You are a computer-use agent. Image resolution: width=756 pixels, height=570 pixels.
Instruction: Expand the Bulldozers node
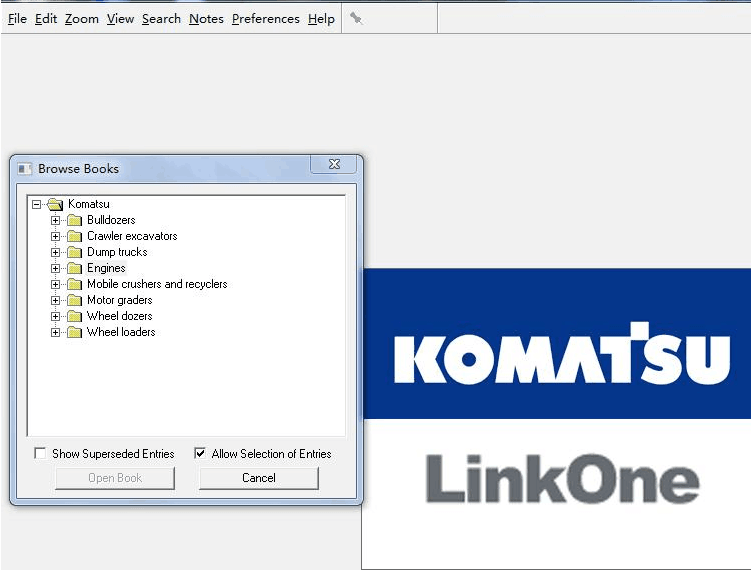click(x=55, y=220)
